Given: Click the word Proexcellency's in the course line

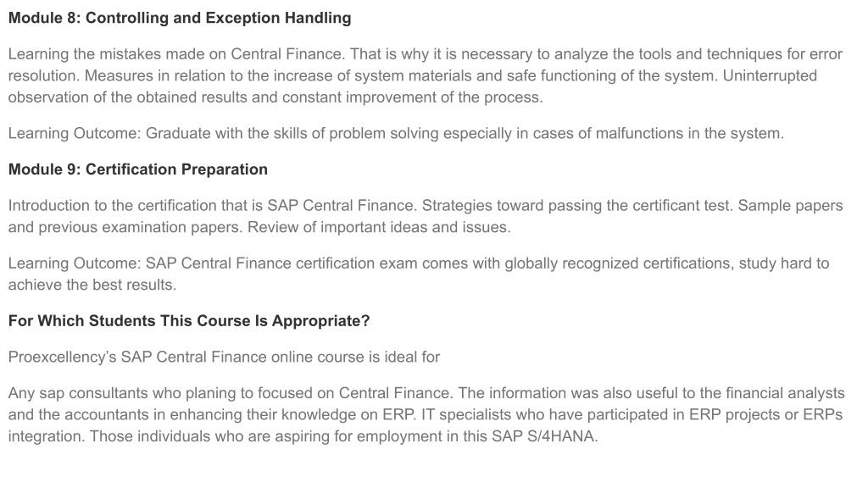Looking at the screenshot, I should (62, 358).
